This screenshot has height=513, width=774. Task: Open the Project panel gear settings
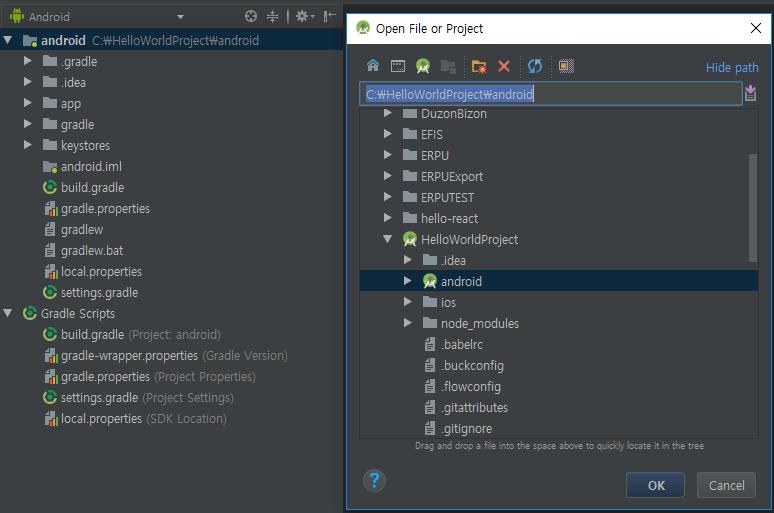[x=305, y=16]
